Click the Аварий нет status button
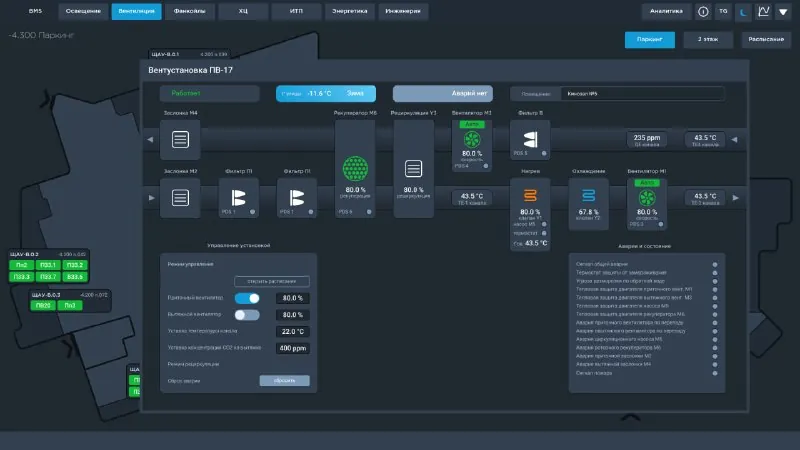 click(442, 93)
